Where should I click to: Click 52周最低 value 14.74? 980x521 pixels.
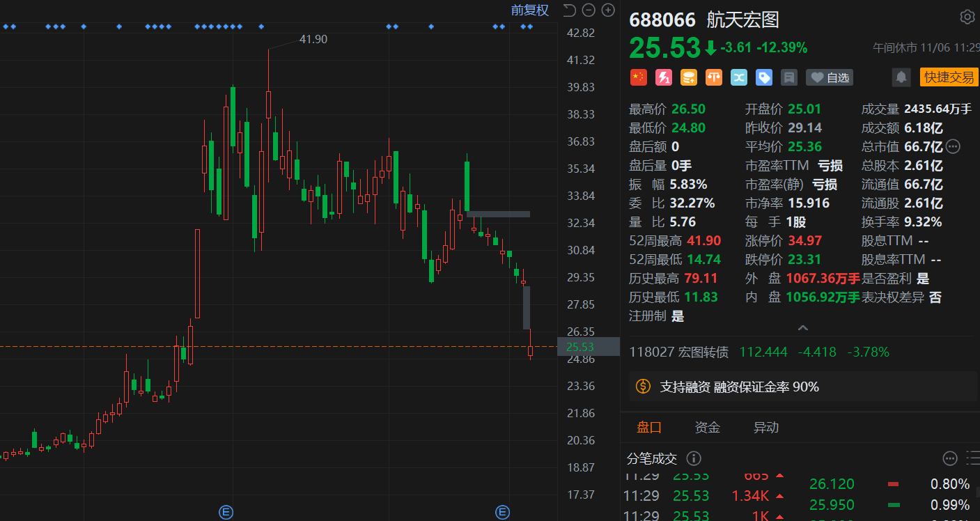click(x=704, y=259)
